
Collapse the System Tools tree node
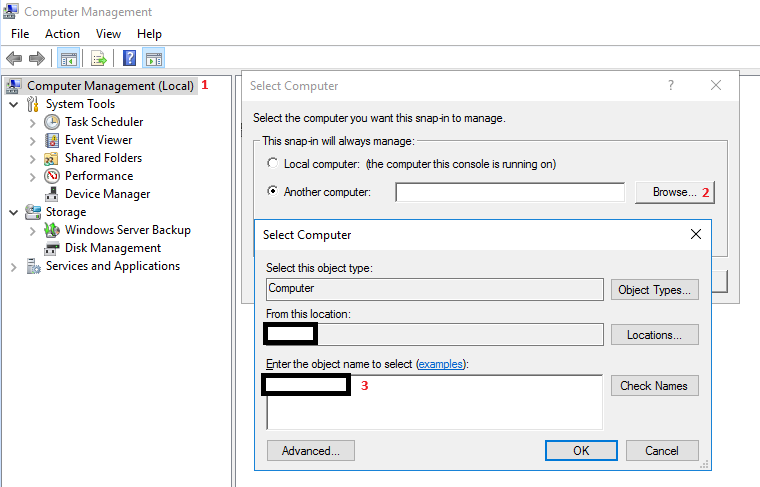point(13,104)
